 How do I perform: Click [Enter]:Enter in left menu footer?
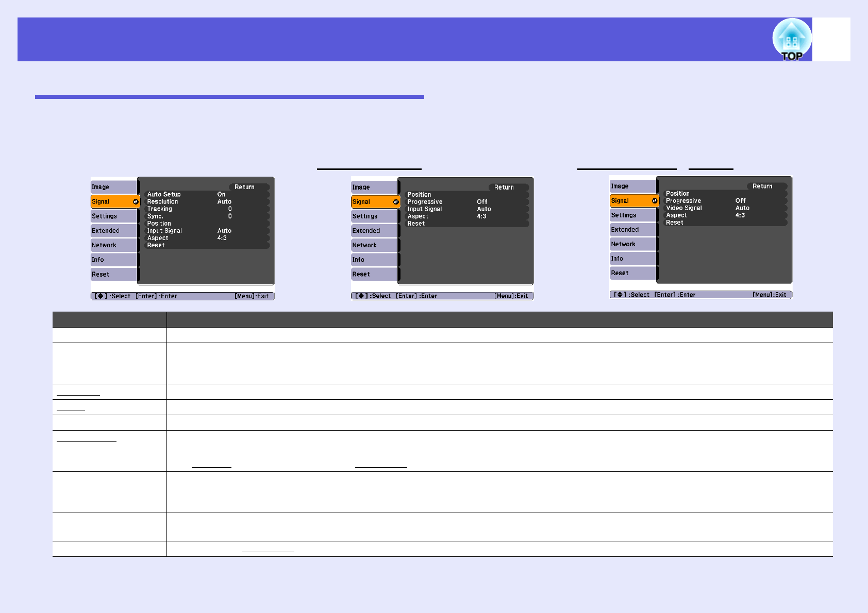pyautogui.click(x=156, y=296)
